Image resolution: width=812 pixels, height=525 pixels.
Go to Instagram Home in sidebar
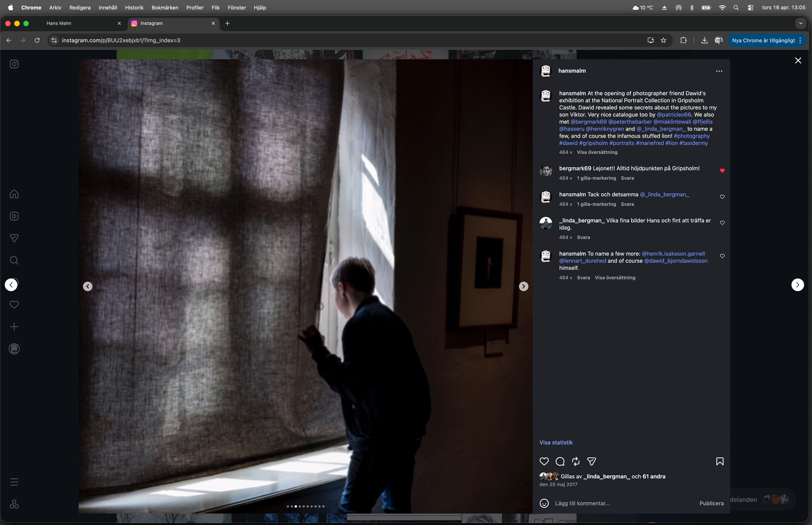point(14,194)
